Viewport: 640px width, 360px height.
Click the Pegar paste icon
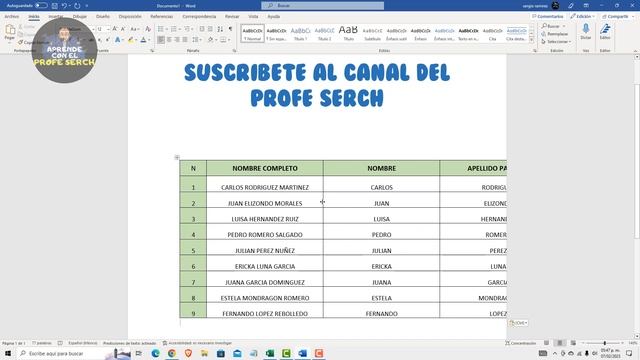pos(10,30)
